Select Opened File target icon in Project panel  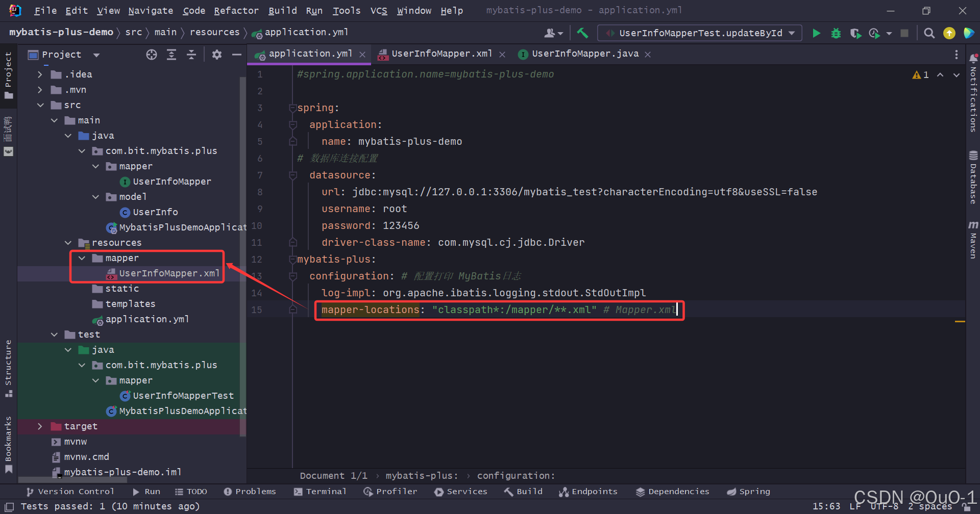152,55
